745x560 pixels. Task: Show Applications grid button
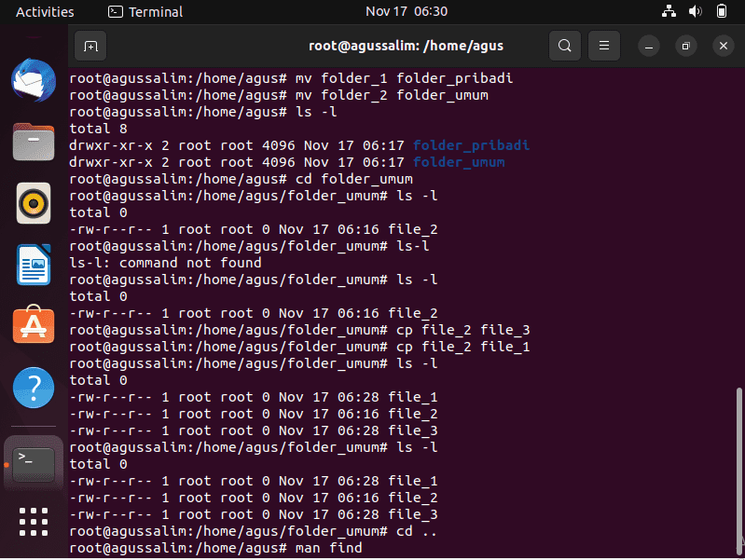coord(34,522)
